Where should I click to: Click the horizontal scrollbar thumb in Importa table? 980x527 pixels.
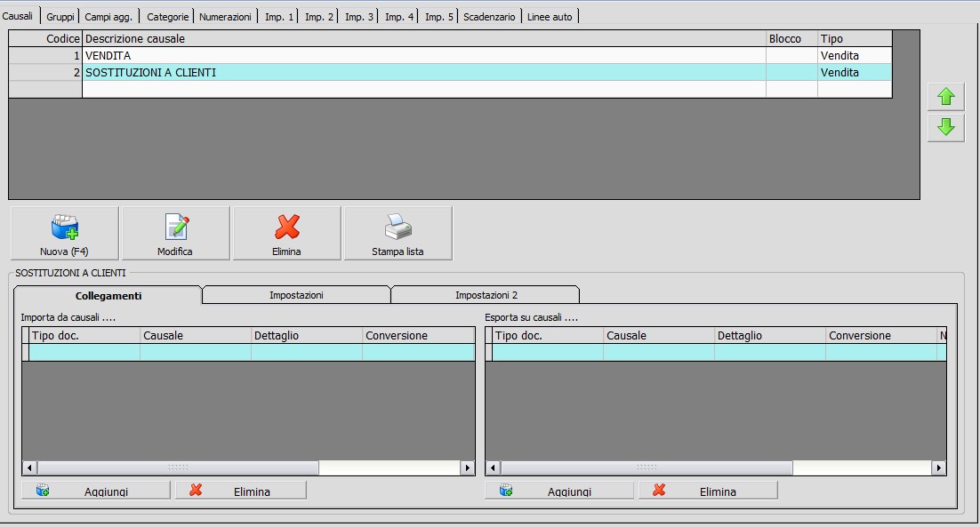(x=178, y=467)
